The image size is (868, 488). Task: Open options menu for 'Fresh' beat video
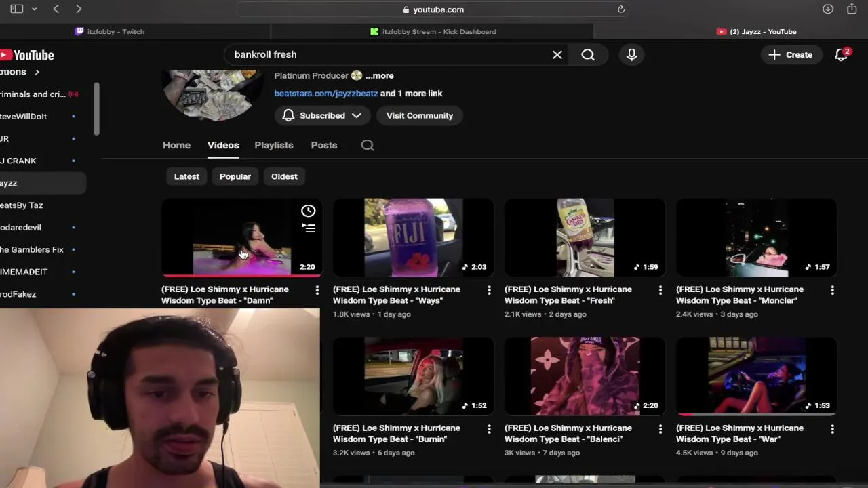(x=660, y=290)
